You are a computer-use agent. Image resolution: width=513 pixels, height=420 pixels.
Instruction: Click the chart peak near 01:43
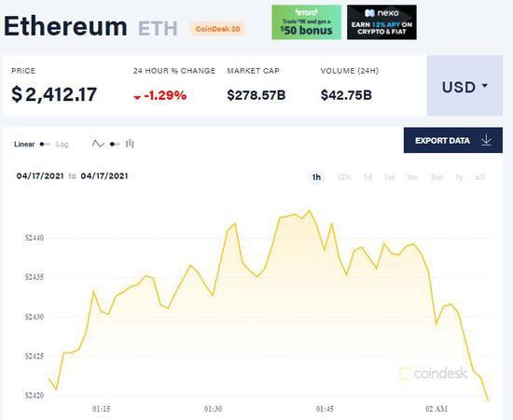click(x=310, y=211)
